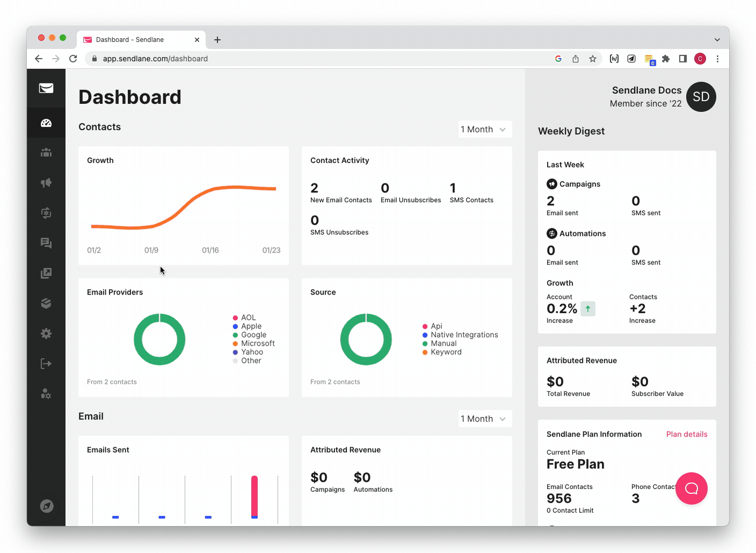Click the green growth up-arrow badge
Image resolution: width=756 pixels, height=553 pixels.
click(x=588, y=308)
